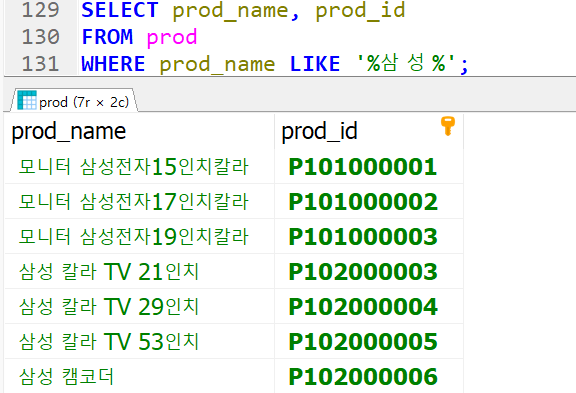Select cell P101000002
Screen dimensions: 576x393
pyautogui.click(x=369, y=201)
